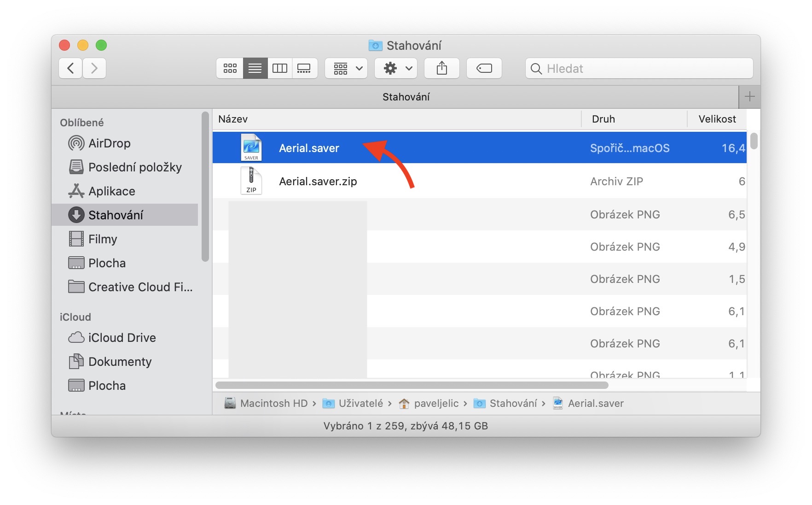This screenshot has height=505, width=812.
Task: Click the vertical scrollbar of file list
Action: click(754, 141)
